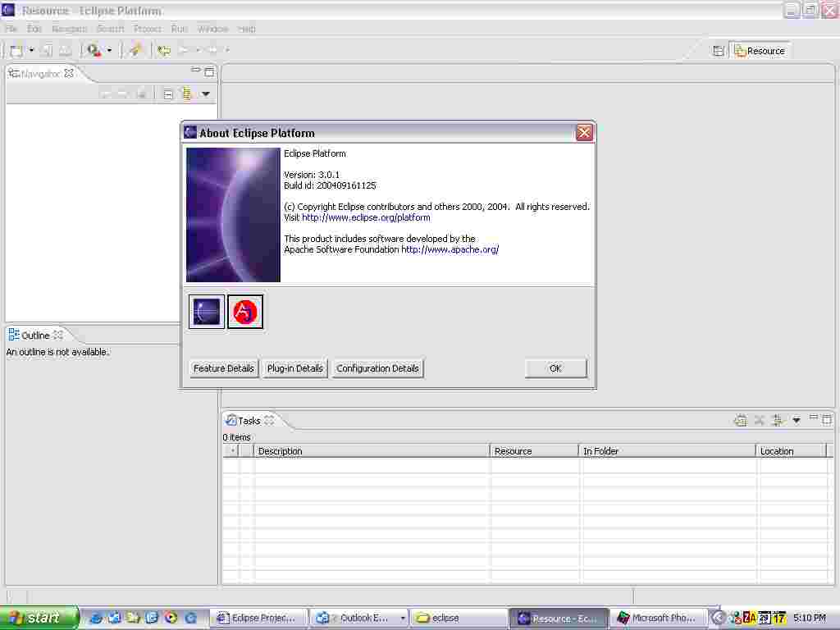Open the New wizard dropdown arrow
840x630 pixels.
coord(31,50)
